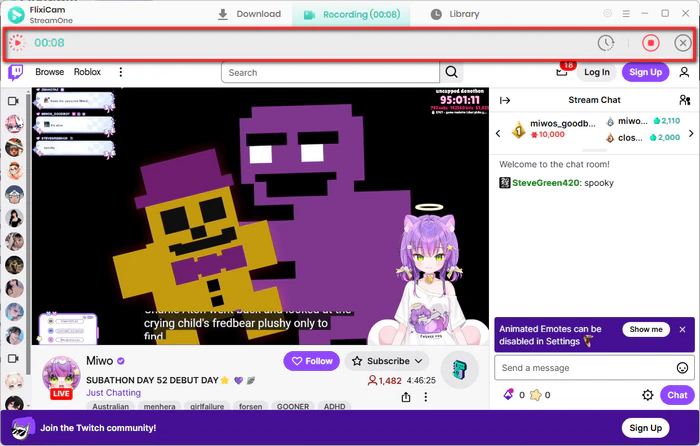700x446 pixels.
Task: Click the stream video player
Action: point(260,216)
